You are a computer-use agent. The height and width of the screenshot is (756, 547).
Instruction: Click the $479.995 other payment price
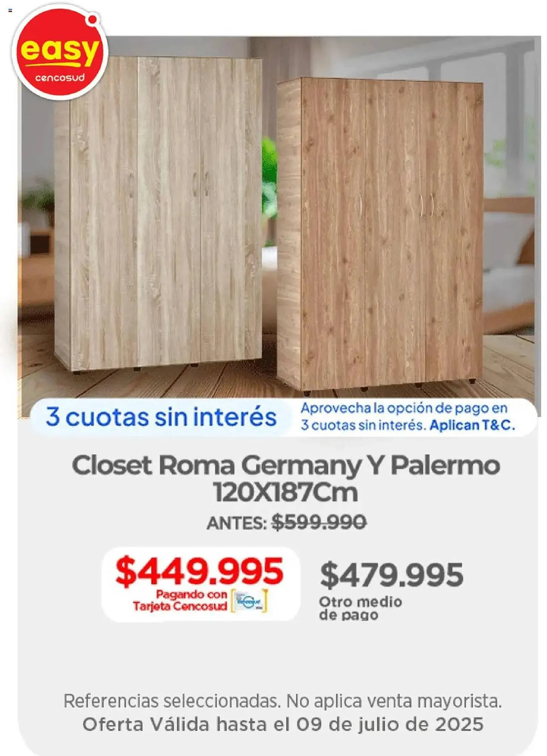tap(391, 575)
